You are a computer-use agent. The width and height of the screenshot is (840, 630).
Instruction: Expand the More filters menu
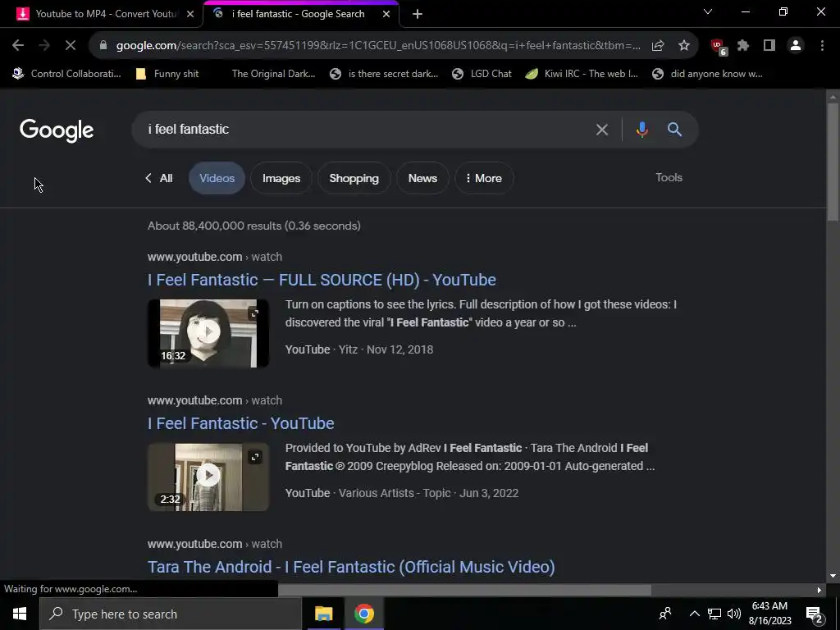click(x=484, y=178)
